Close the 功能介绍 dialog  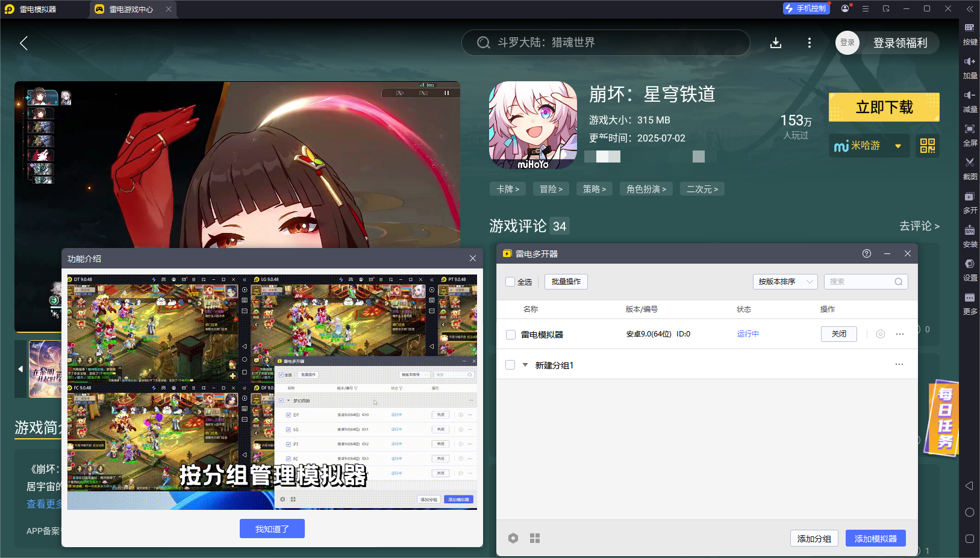click(x=473, y=258)
